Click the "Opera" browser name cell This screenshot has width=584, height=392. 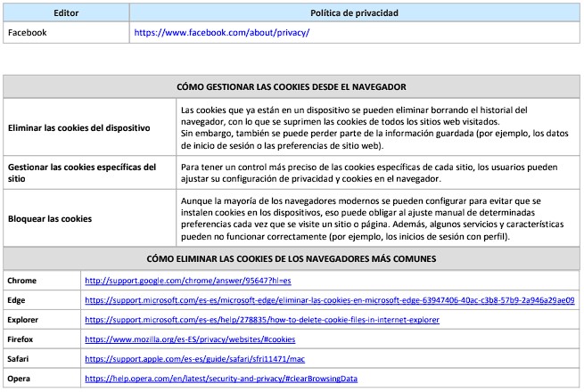(x=20, y=379)
